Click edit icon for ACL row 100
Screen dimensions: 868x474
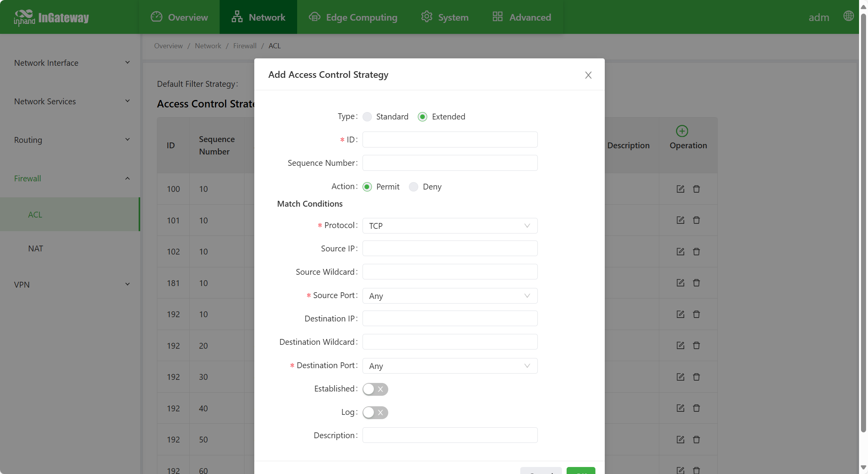[x=680, y=189]
